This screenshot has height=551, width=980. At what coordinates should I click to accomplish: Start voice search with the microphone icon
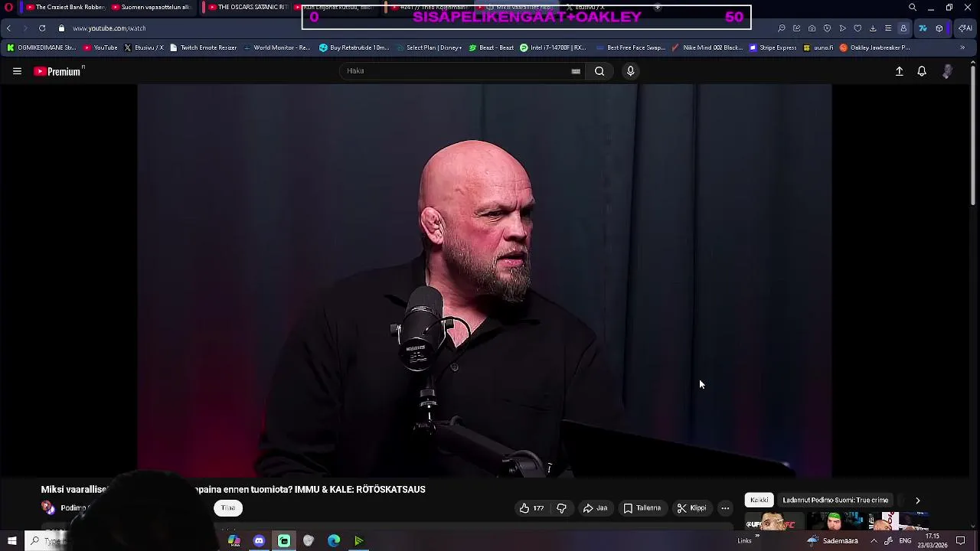tap(630, 71)
